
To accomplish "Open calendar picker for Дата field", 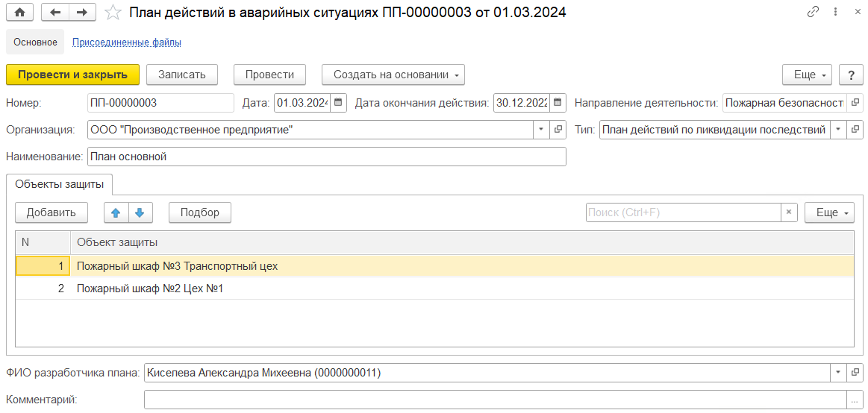I will pyautogui.click(x=338, y=102).
